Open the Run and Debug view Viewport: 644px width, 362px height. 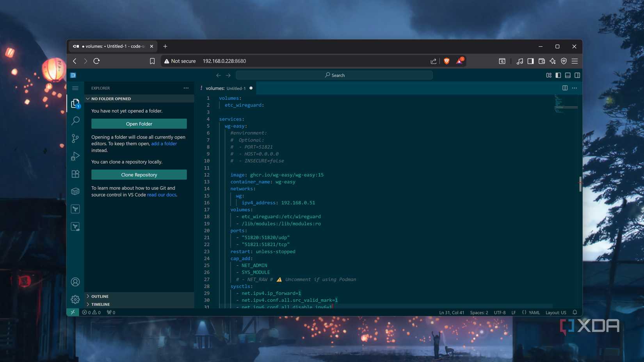75,156
